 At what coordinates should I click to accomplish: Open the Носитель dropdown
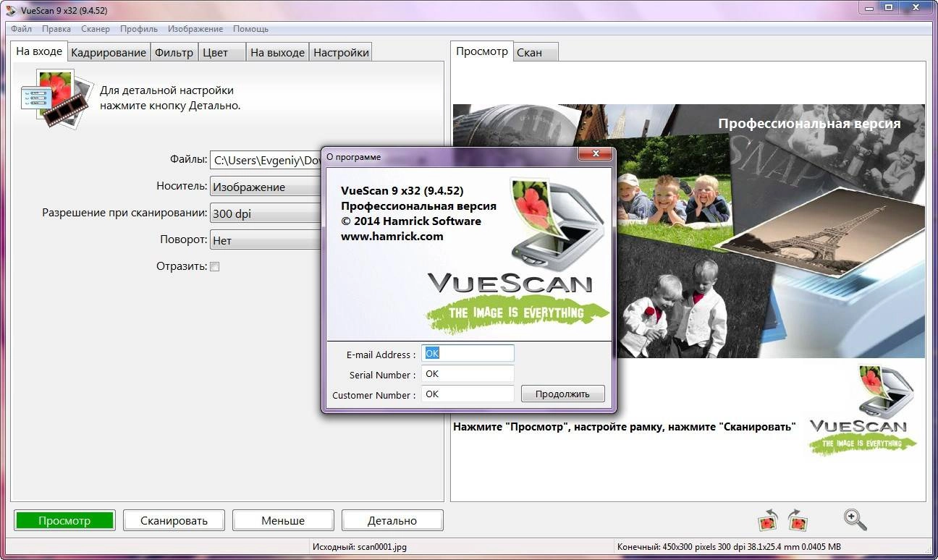(x=266, y=187)
